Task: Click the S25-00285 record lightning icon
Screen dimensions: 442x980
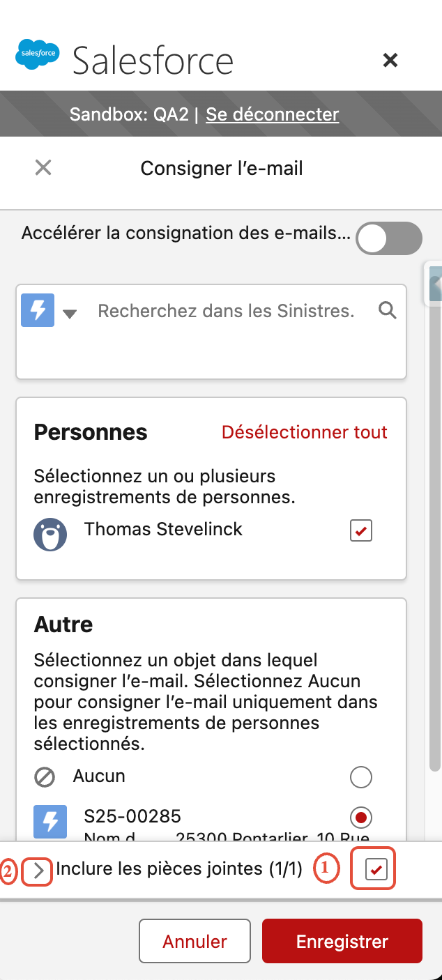Action: pos(50,822)
